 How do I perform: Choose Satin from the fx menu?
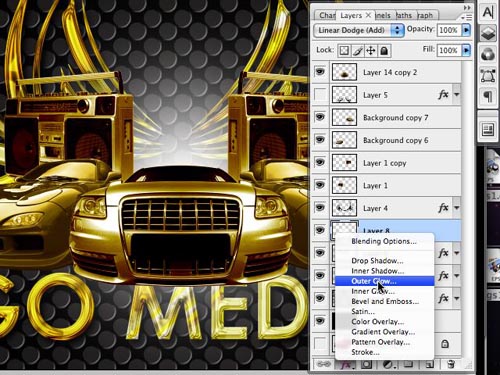tap(384, 312)
